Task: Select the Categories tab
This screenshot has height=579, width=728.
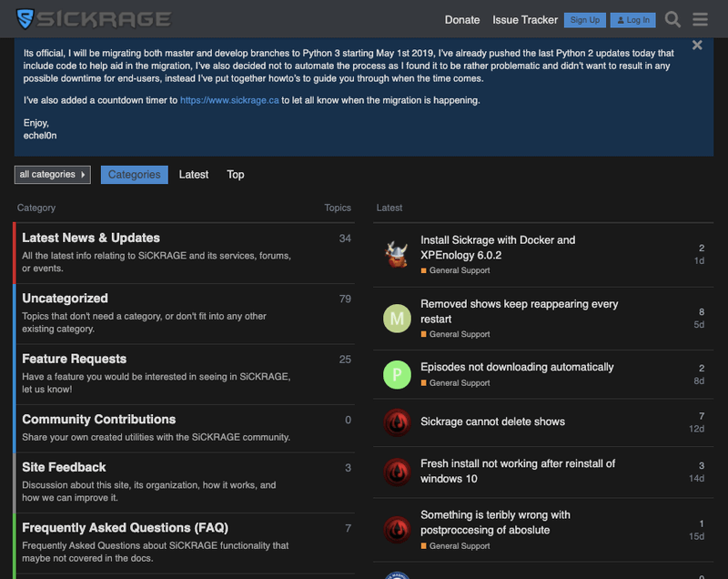Action: [x=134, y=175]
